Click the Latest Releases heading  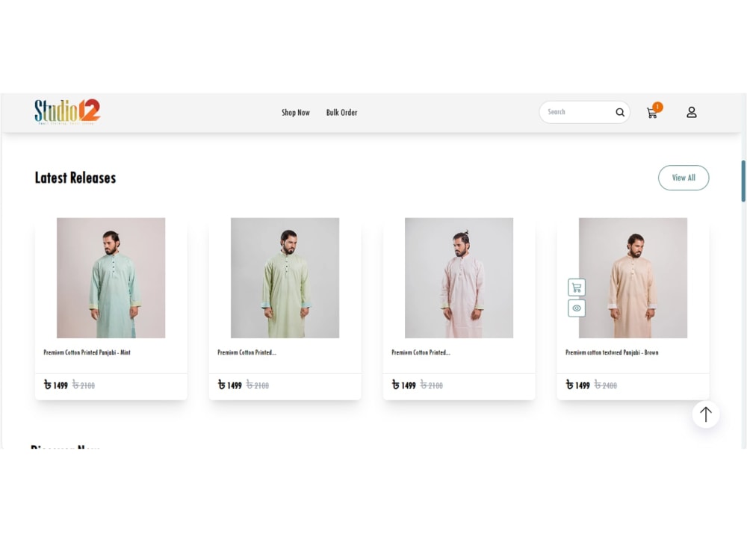pyautogui.click(x=75, y=178)
